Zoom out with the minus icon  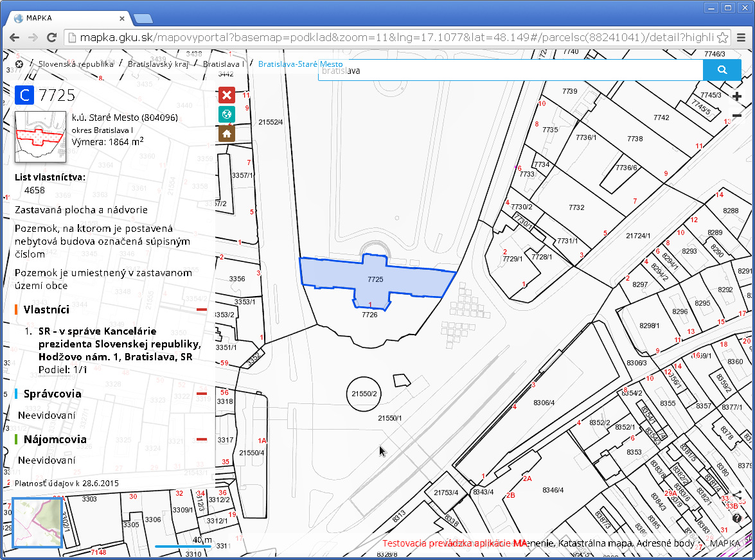(x=736, y=116)
